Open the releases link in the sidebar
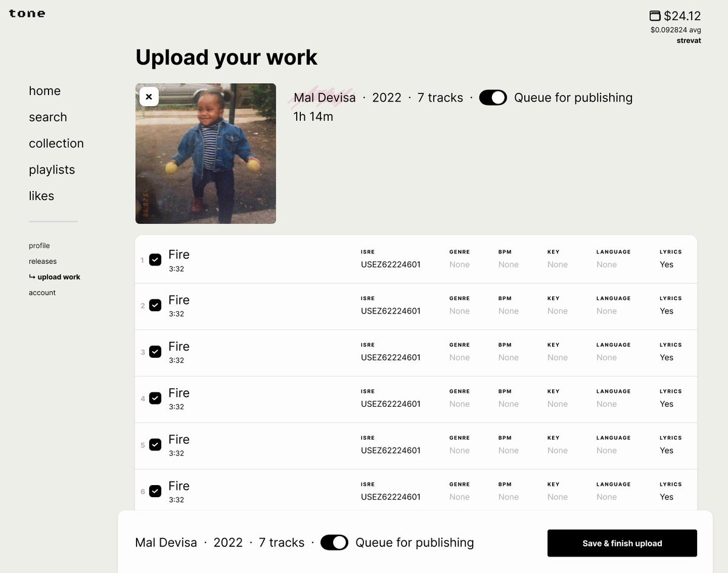Screen dimensions: 728x573 tap(42, 261)
